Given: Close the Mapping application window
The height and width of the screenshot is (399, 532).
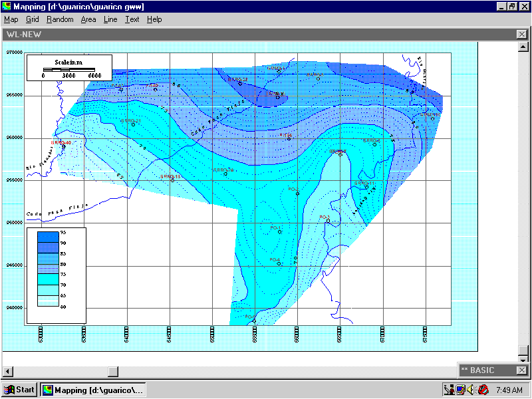Looking at the screenshot, I should pos(524,7).
